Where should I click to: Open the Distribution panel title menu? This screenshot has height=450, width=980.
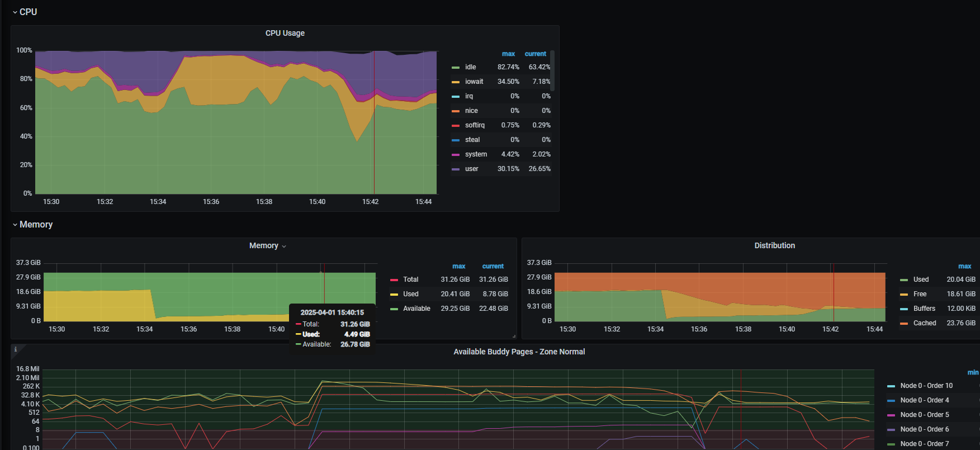(x=774, y=246)
